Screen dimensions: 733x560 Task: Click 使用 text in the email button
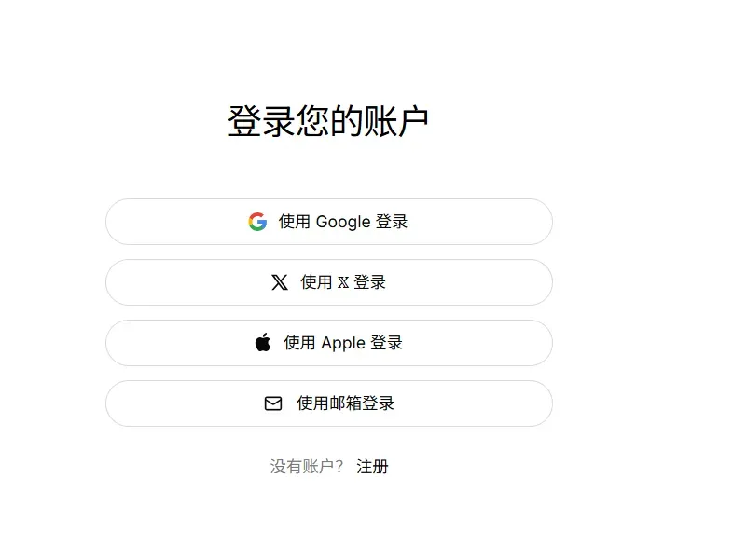pos(312,403)
